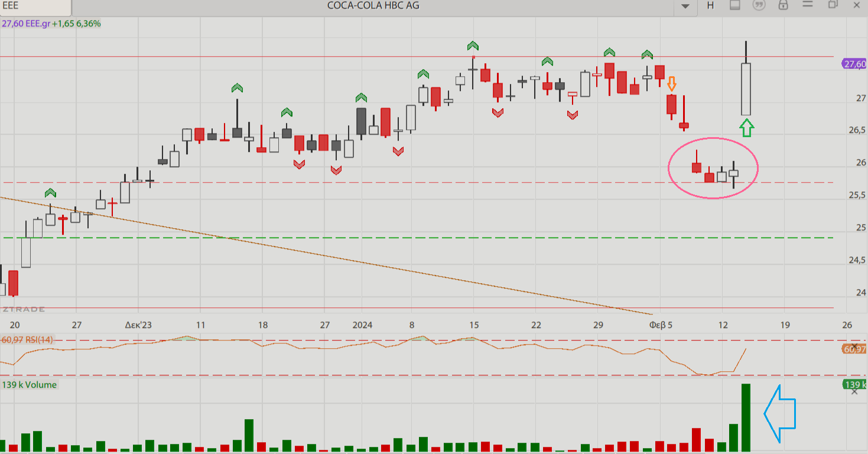Toggle the bottom panel layout icon

click(x=735, y=5)
